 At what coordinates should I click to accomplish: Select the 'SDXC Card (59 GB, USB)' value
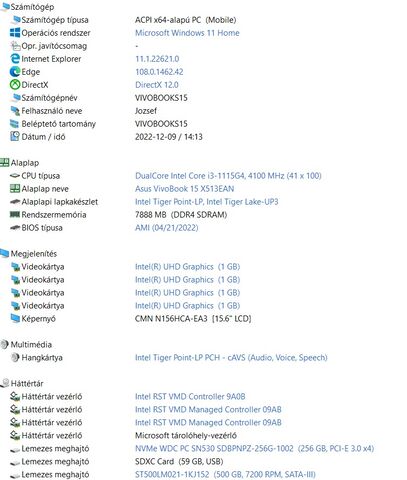pos(179,461)
